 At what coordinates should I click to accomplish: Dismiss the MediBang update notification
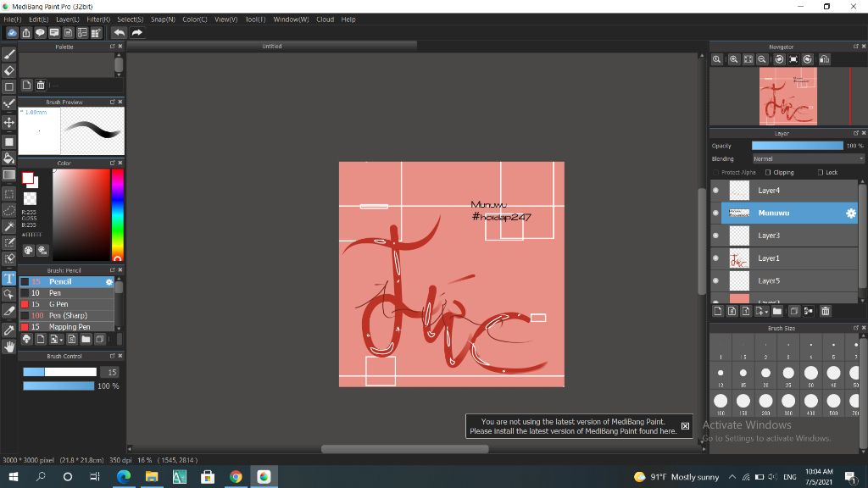pyautogui.click(x=685, y=426)
